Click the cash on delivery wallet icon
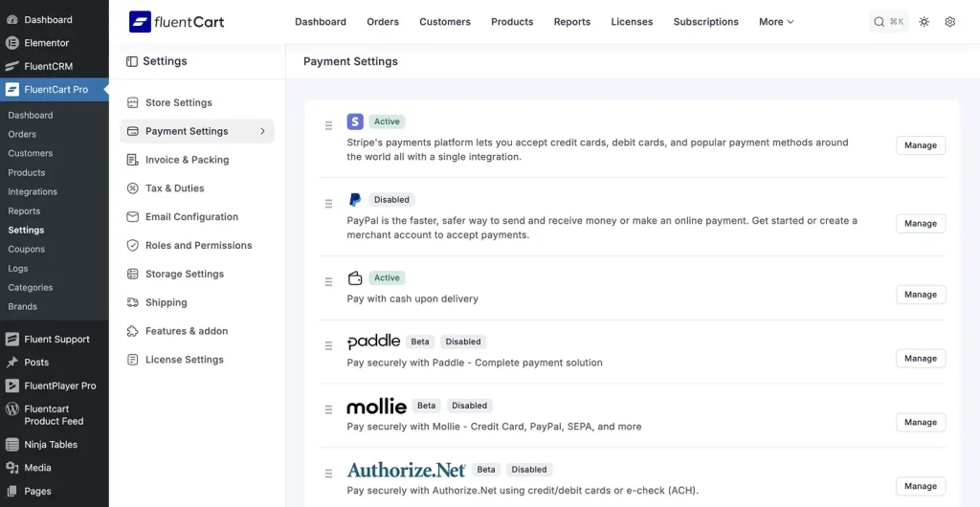The width and height of the screenshot is (980, 507). 355,277
